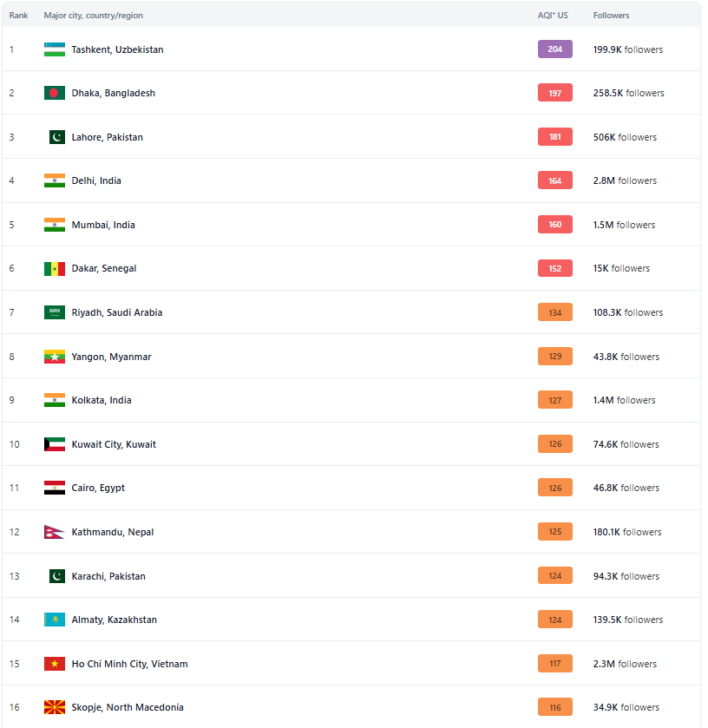
Task: Click the Saudi Arabia flag icon
Action: [x=55, y=312]
